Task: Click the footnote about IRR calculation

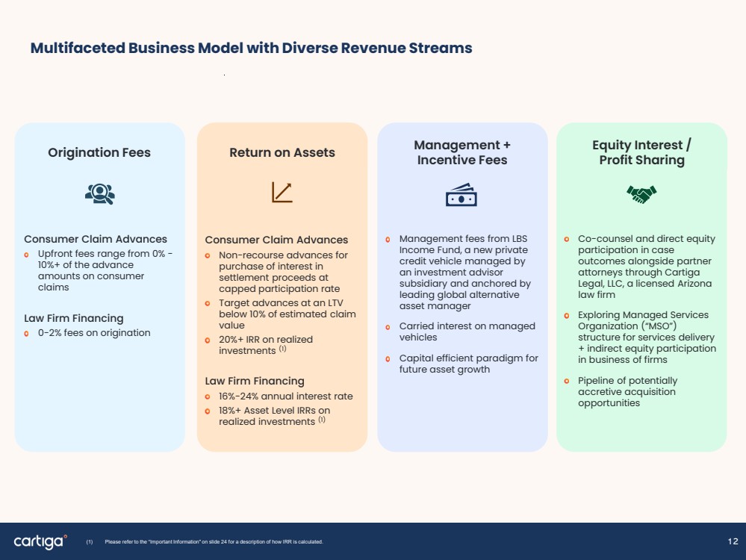Action: 214,541
